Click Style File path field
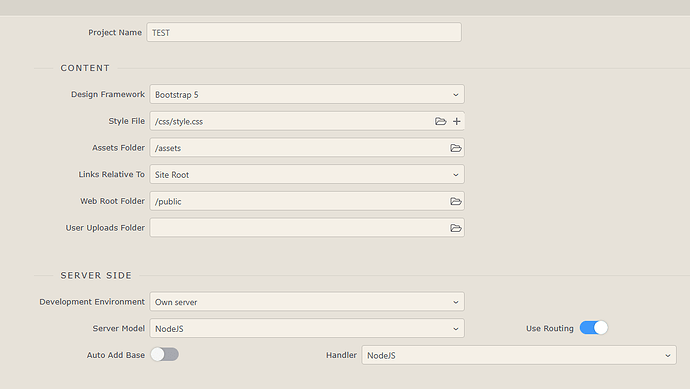The image size is (690, 389). [x=290, y=121]
